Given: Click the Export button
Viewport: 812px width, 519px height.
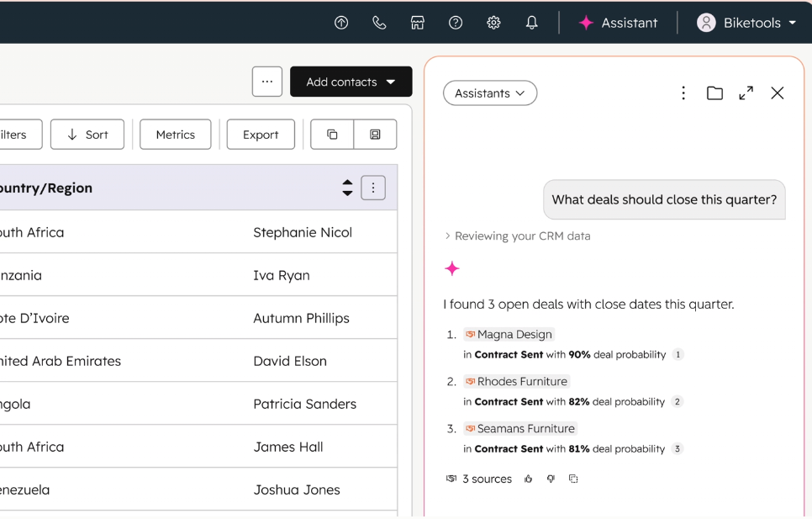Looking at the screenshot, I should [261, 135].
